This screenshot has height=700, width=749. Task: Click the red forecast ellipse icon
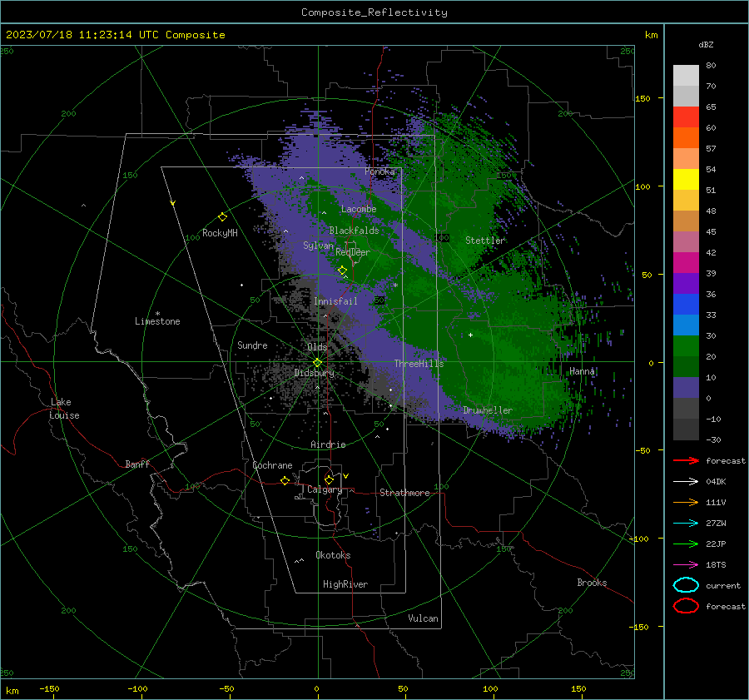click(x=686, y=606)
